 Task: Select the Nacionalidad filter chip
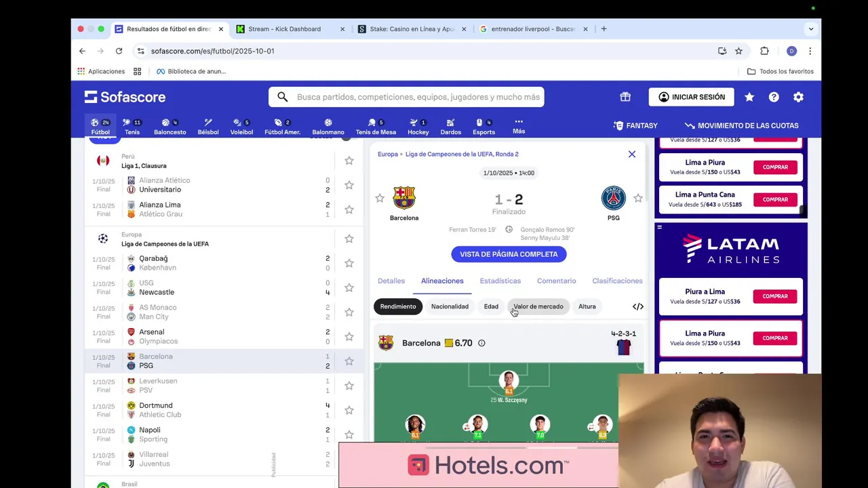click(450, 306)
